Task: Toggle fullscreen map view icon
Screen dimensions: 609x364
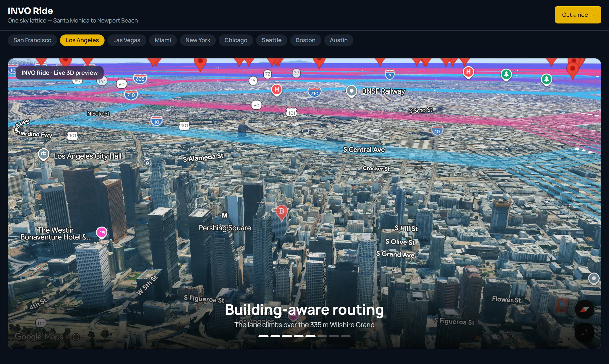Action: (x=584, y=332)
